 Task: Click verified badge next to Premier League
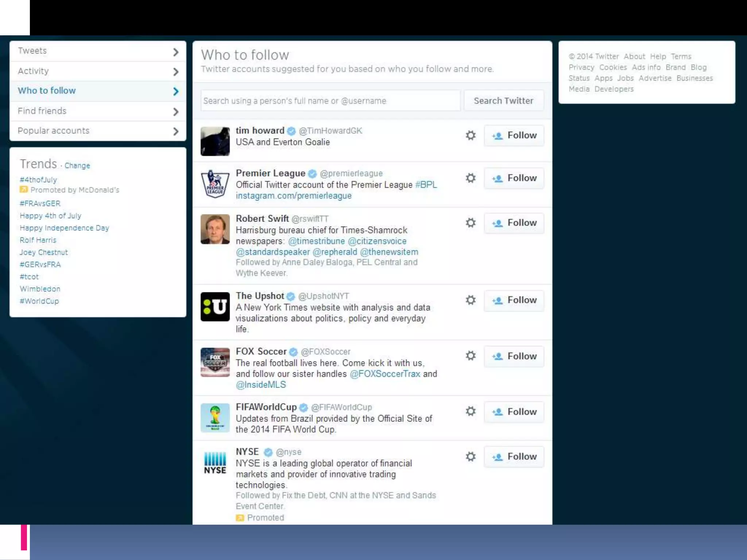312,174
